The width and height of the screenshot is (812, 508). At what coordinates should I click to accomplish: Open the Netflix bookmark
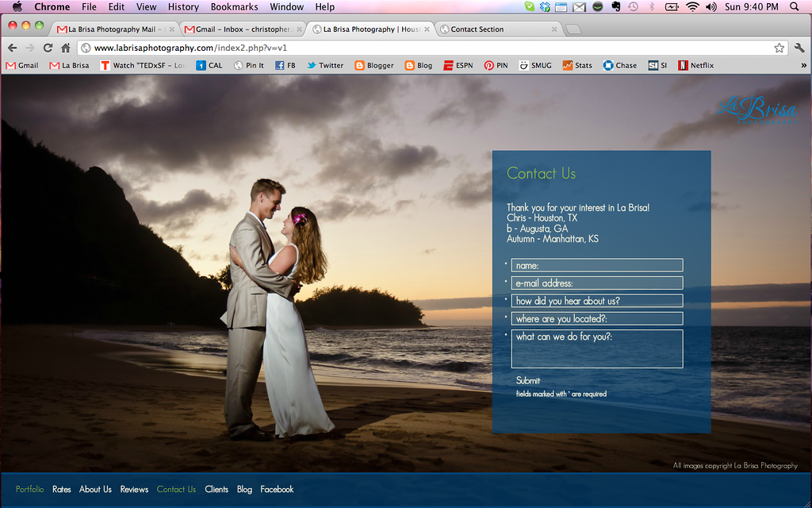click(696, 65)
